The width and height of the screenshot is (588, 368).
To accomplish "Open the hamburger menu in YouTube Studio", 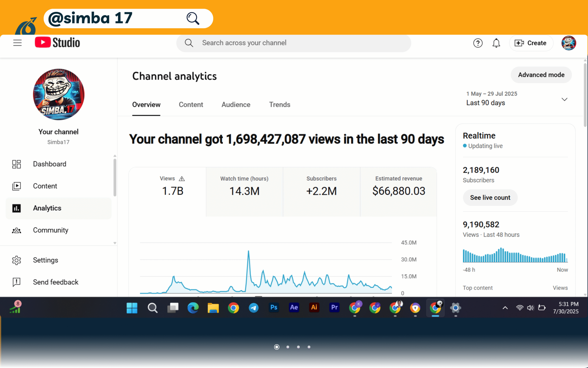I will (17, 43).
